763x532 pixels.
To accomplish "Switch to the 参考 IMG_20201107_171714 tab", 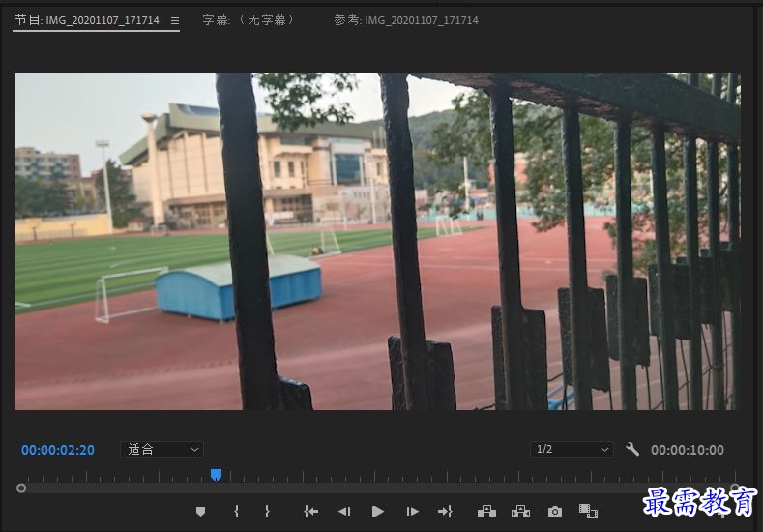I will 406,20.
